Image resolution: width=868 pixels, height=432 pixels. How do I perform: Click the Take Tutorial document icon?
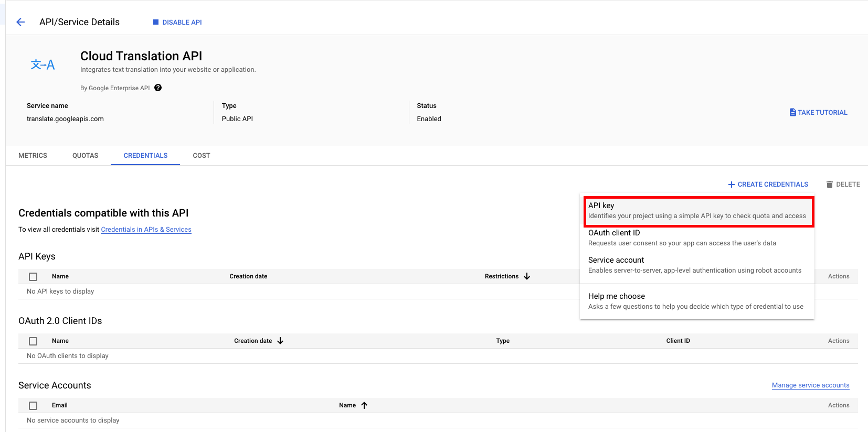coord(792,112)
